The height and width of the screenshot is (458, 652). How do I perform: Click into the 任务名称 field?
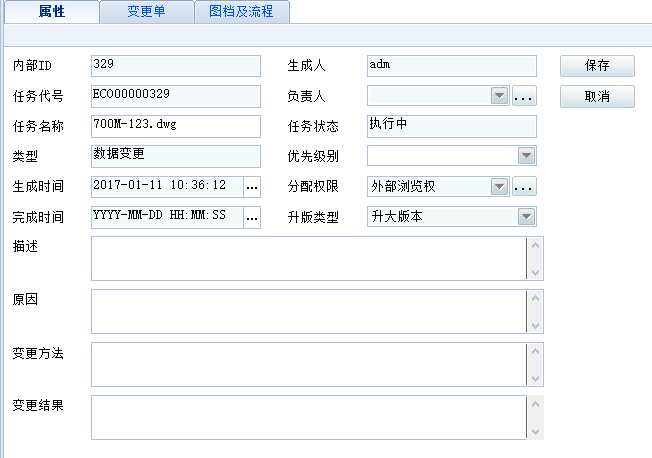[174, 126]
